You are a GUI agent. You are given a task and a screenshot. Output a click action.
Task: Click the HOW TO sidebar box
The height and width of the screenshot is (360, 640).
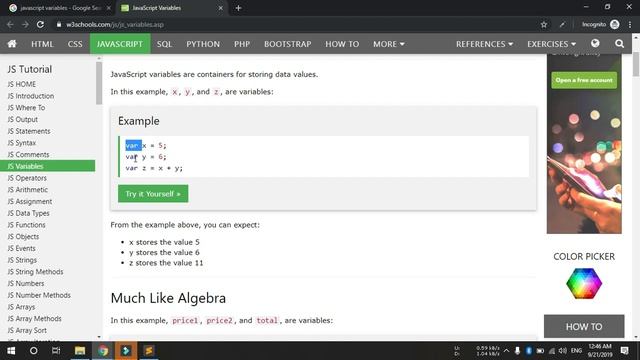click(x=584, y=327)
